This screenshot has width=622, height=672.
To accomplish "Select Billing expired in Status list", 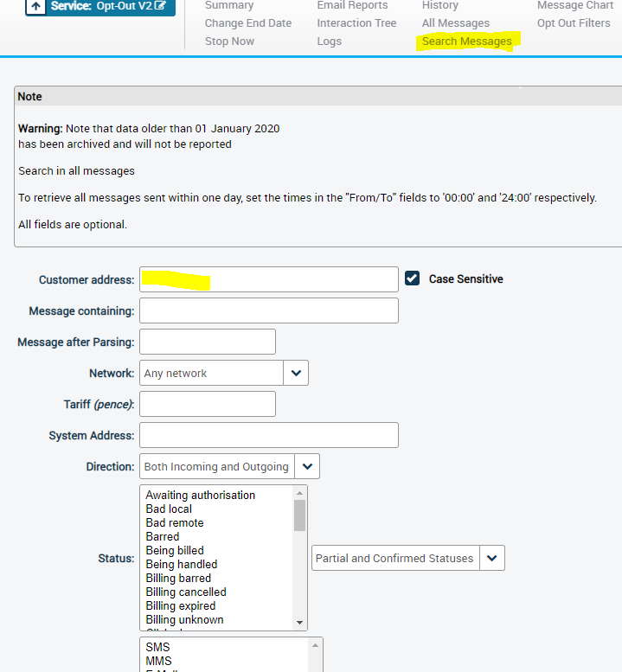I will coord(181,606).
